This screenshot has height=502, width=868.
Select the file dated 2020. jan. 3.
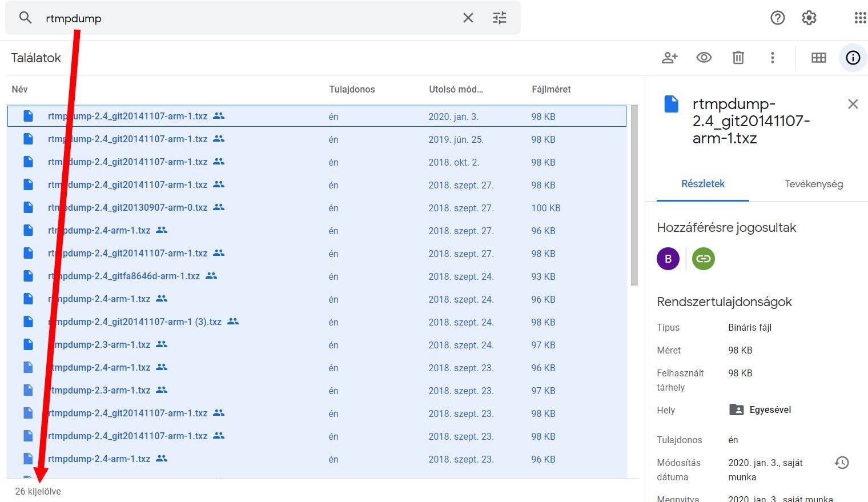(317, 116)
